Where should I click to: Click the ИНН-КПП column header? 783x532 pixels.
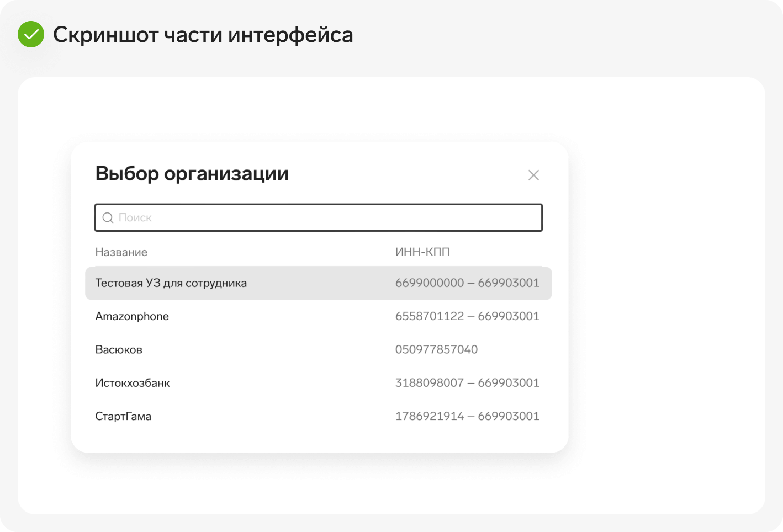click(422, 252)
